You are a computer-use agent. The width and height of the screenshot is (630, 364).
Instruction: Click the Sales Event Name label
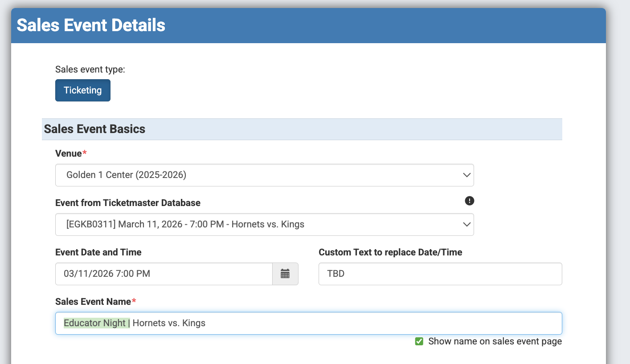(93, 302)
